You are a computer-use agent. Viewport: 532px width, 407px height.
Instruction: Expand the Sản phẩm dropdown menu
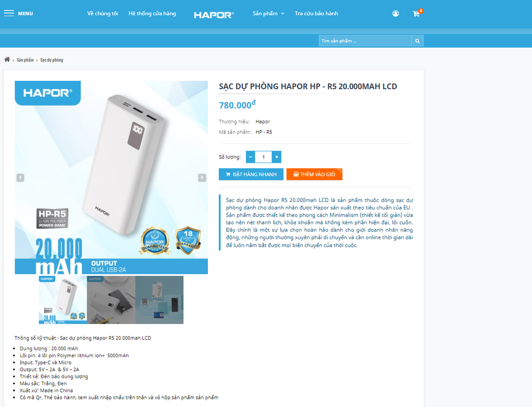pos(268,13)
